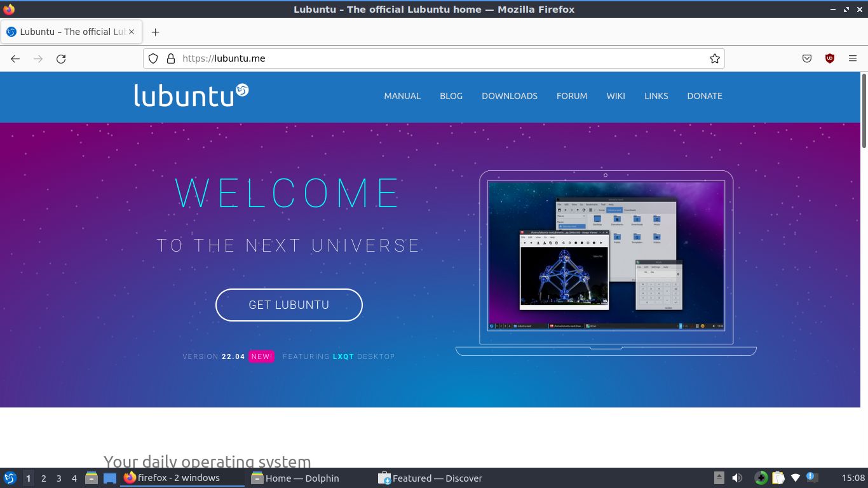Switch to virtual desktop 3
Image resolution: width=868 pixels, height=488 pixels.
coord(58,478)
